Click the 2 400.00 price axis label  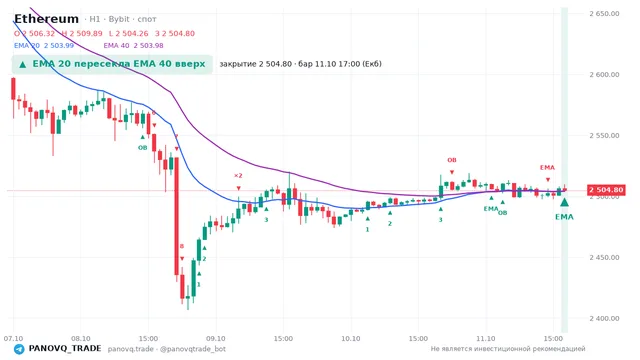pyautogui.click(x=604, y=318)
